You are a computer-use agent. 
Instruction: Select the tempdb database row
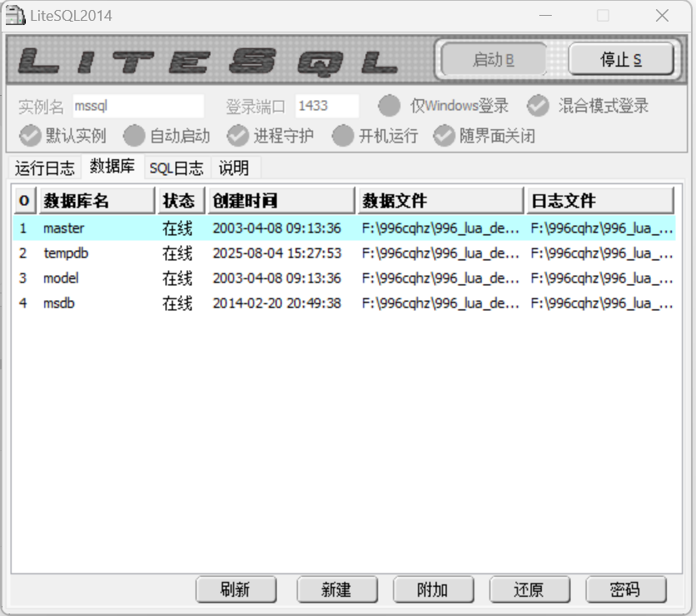344,253
